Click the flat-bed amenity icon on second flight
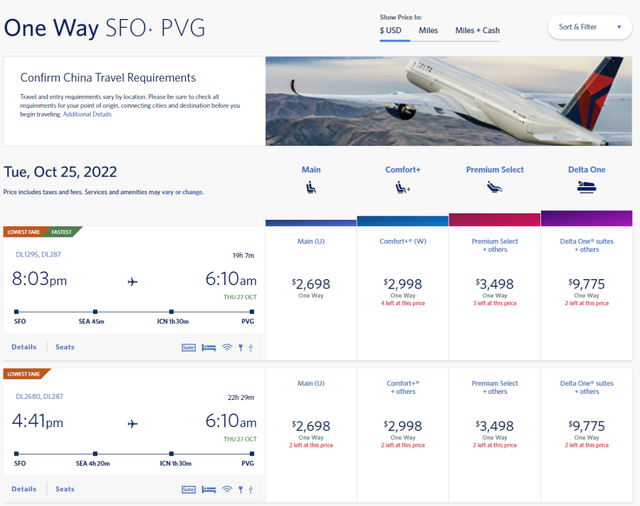This screenshot has height=506, width=640. (208, 489)
